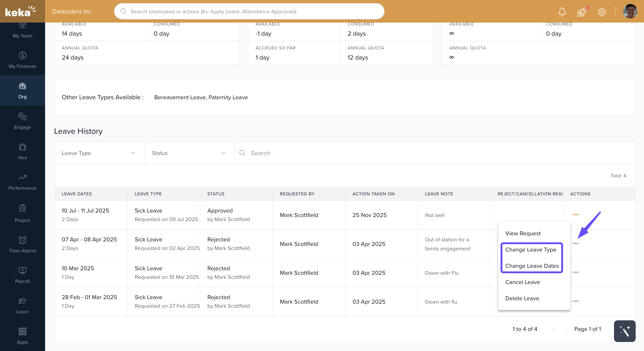Open actions menu for 10 Jul leave row
This screenshot has height=351, width=644.
pos(575,214)
